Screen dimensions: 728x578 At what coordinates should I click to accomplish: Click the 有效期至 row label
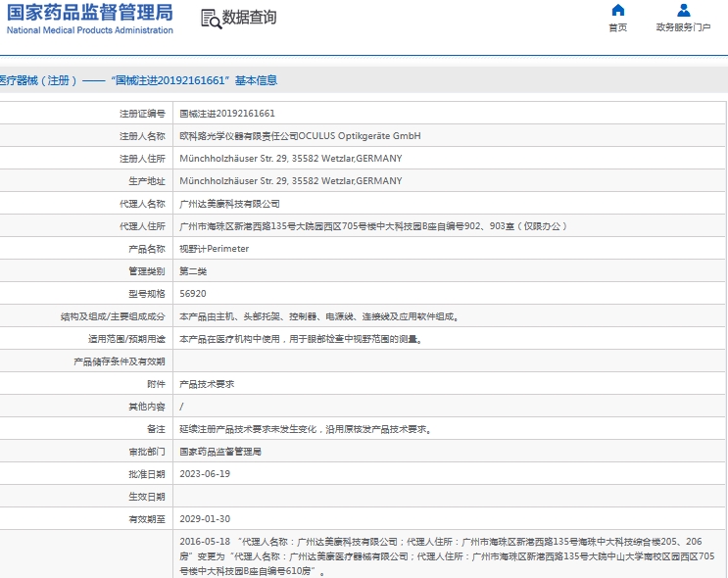(147, 519)
